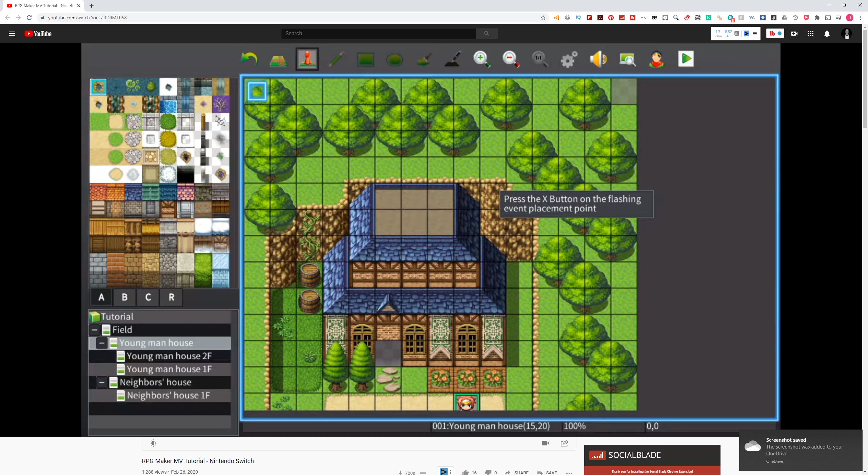868x475 pixels.
Task: Collapse the Field map tree node
Action: 95,329
